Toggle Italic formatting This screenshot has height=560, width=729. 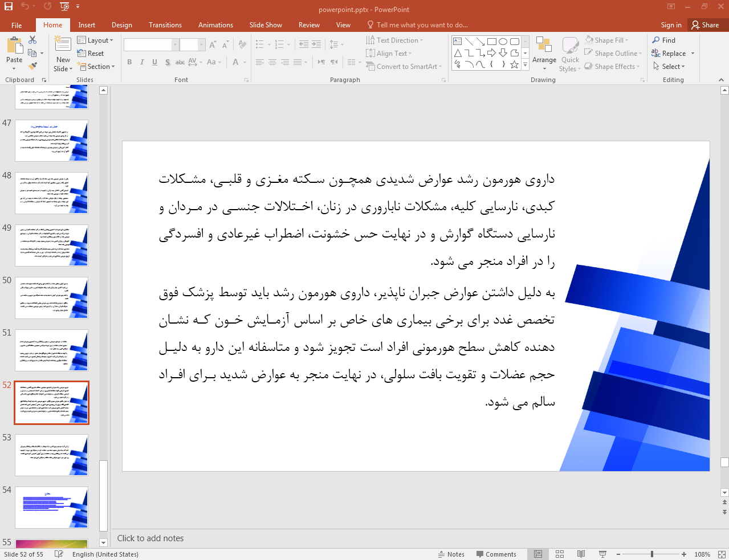click(x=142, y=62)
